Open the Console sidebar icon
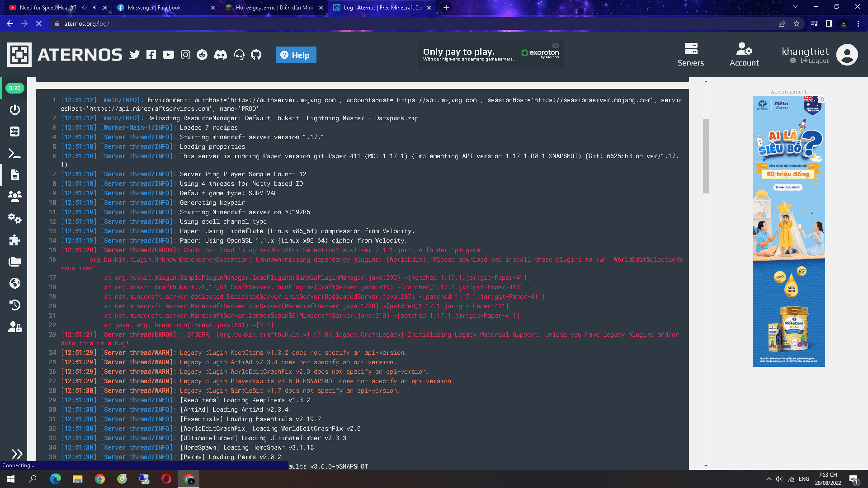Screen dimensions: 868x488 click(14, 154)
